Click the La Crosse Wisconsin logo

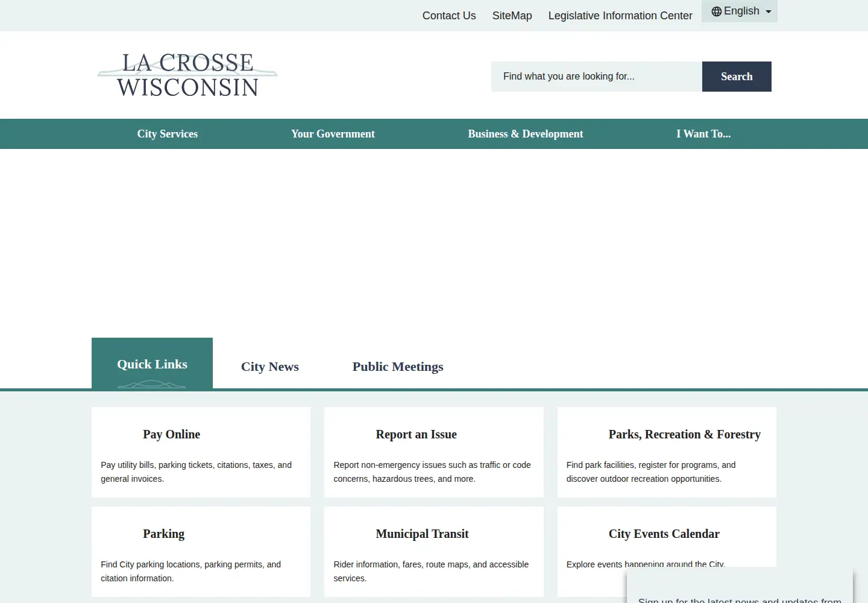(187, 75)
